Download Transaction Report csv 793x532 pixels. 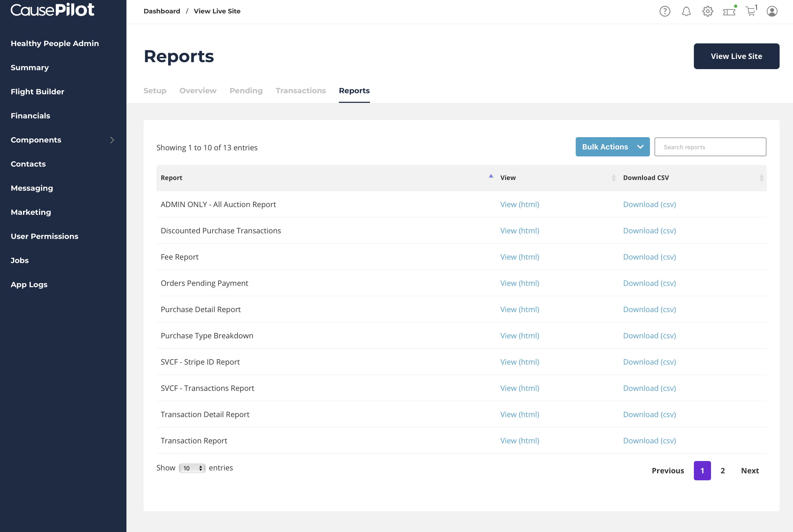click(x=649, y=440)
